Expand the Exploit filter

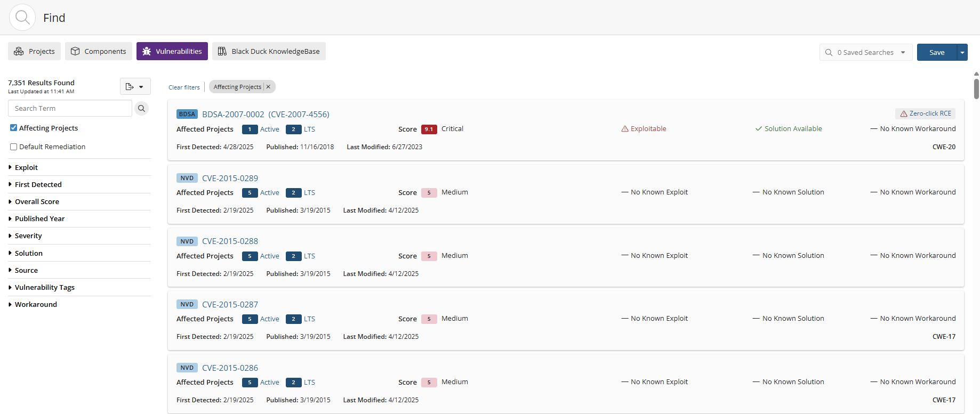point(79,167)
